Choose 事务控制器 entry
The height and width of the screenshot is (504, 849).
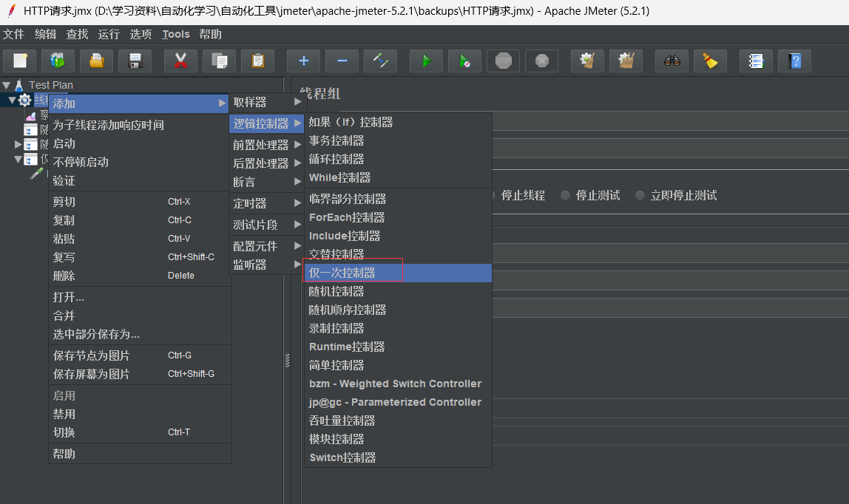point(398,140)
